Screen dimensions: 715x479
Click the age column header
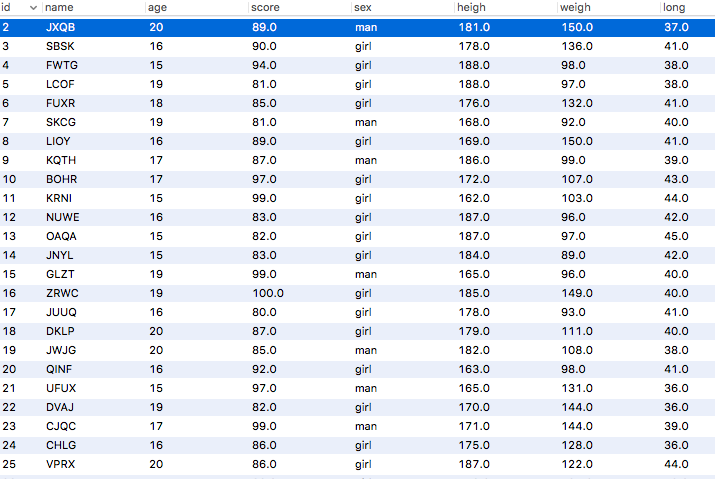(x=157, y=7)
